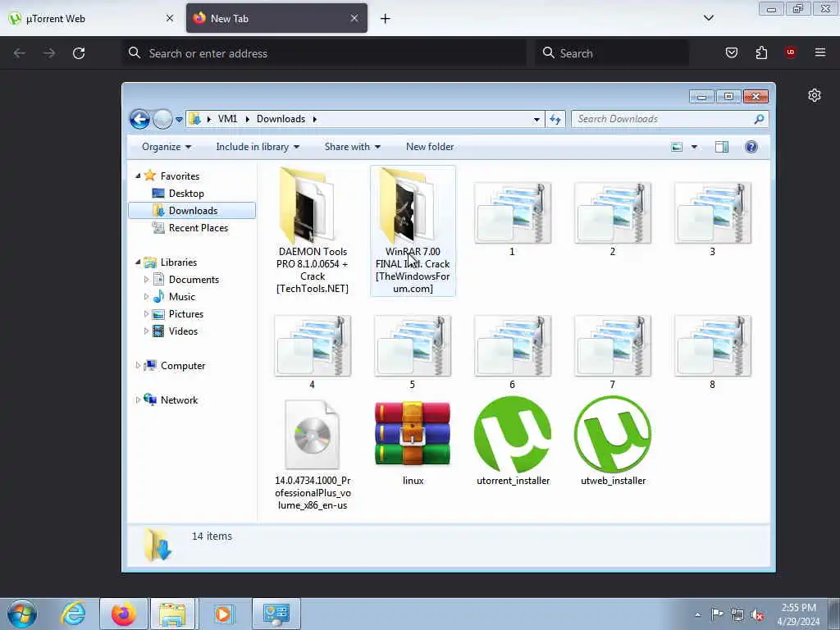Viewport: 840px width, 630px height.
Task: List all Firefox tabs
Action: [708, 18]
